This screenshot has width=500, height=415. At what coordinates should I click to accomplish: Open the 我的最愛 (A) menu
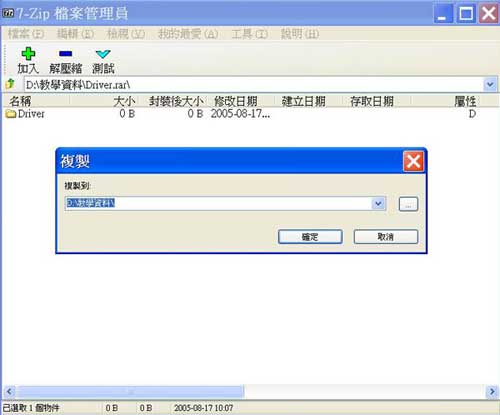pyautogui.click(x=188, y=34)
